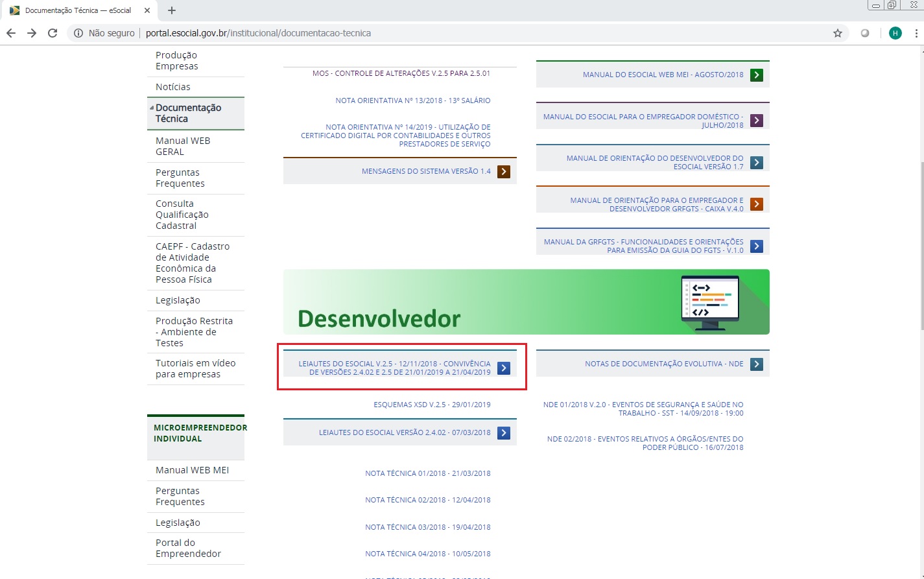Close the Documentação Técnica tab
The image size is (924, 579).
[147, 10]
